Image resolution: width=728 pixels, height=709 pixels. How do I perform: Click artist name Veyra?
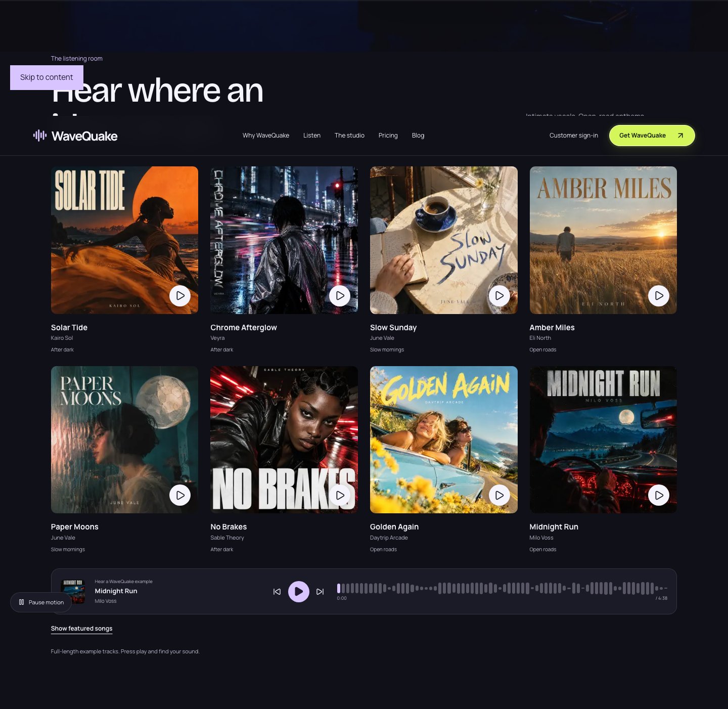217,338
